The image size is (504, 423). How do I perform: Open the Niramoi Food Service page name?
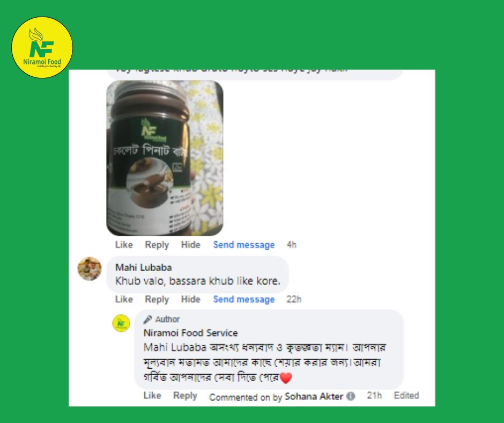click(190, 333)
